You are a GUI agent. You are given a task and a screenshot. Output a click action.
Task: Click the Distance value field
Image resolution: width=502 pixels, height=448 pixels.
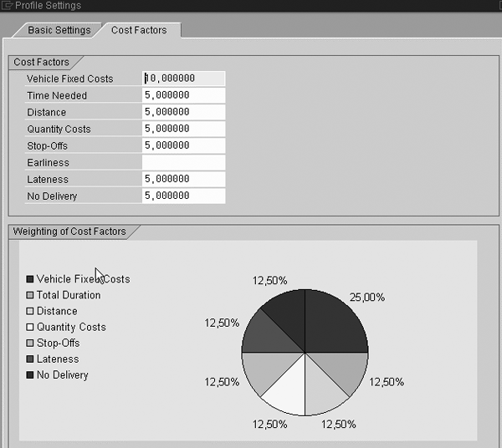pos(183,112)
